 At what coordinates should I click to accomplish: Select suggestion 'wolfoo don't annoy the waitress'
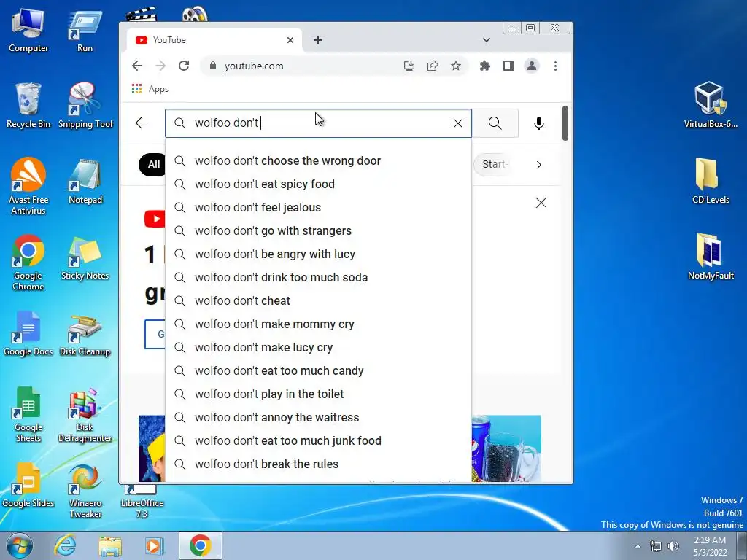[x=319, y=418]
